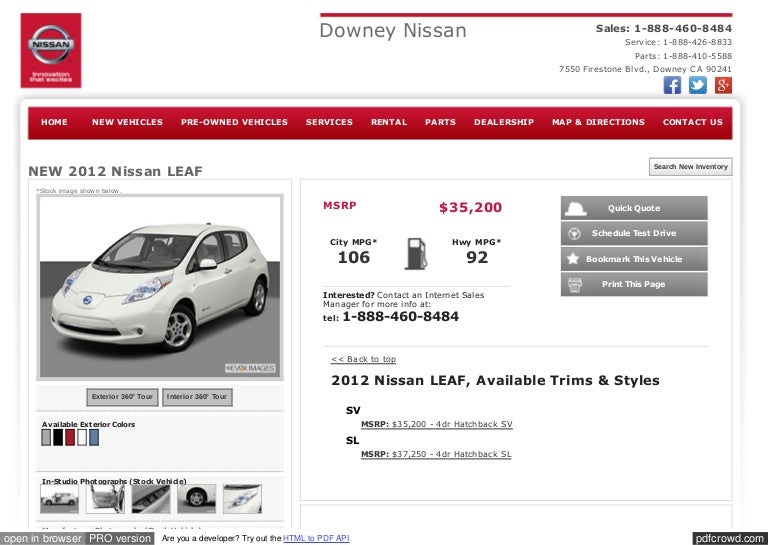Click the tel: 1-888-460-8484 number
The width and height of the screenshot is (768, 545).
coord(401,317)
